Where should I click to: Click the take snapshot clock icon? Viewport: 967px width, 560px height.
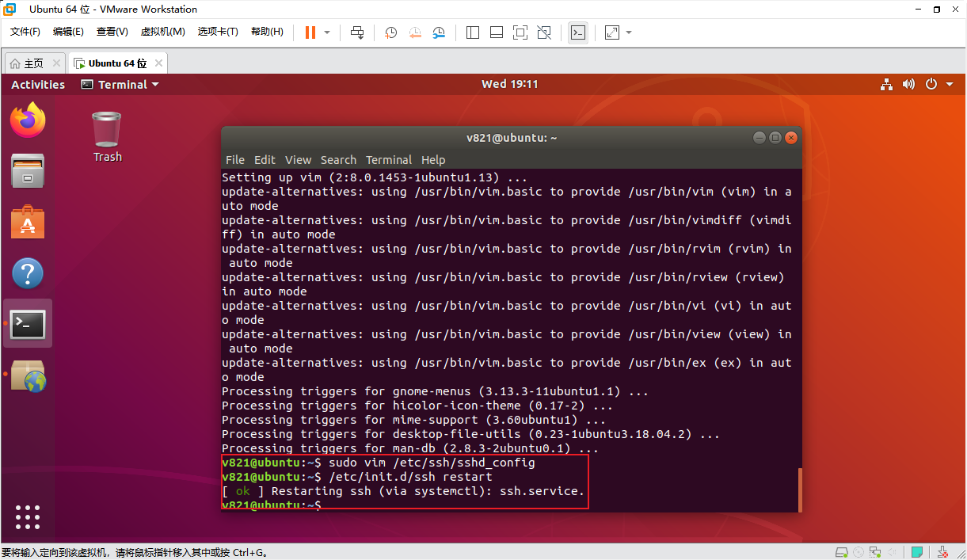(391, 32)
